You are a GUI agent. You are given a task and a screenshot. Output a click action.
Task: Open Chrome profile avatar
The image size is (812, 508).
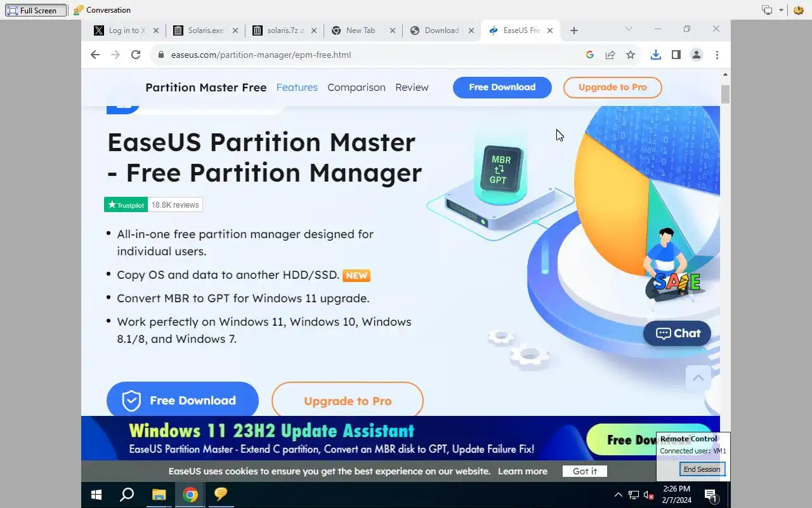tap(696, 55)
